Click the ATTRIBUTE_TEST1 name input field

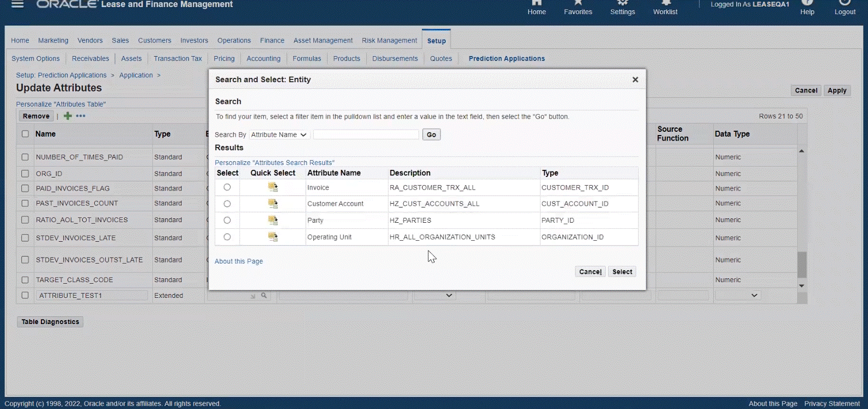pyautogui.click(x=92, y=295)
